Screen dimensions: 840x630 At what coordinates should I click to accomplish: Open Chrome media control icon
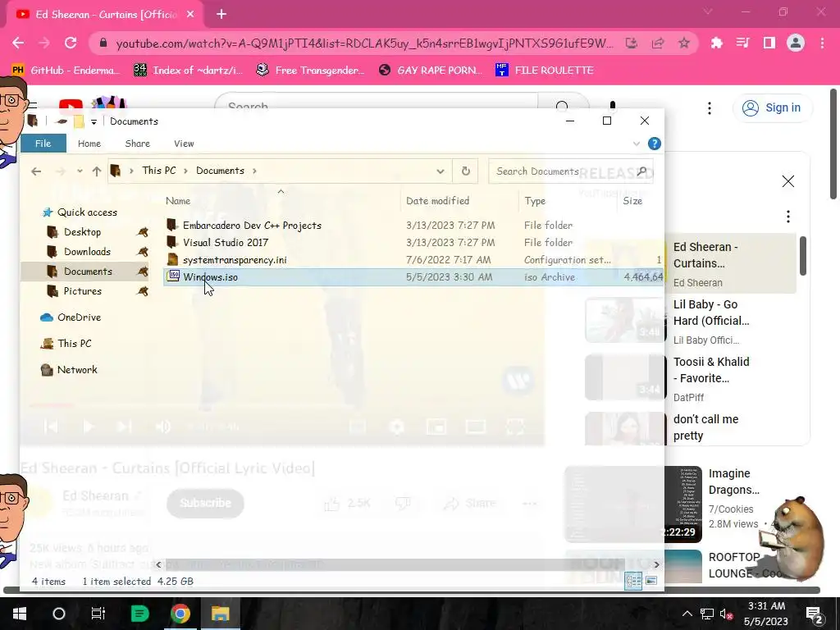click(x=742, y=43)
